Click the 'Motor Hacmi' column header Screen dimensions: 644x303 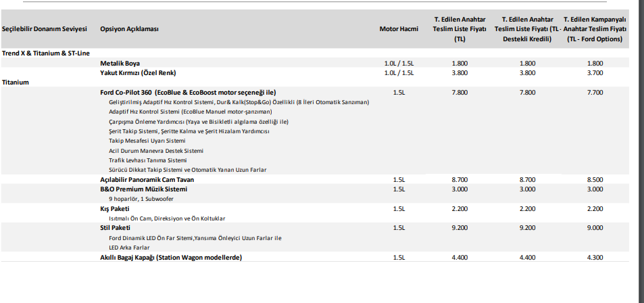click(399, 29)
